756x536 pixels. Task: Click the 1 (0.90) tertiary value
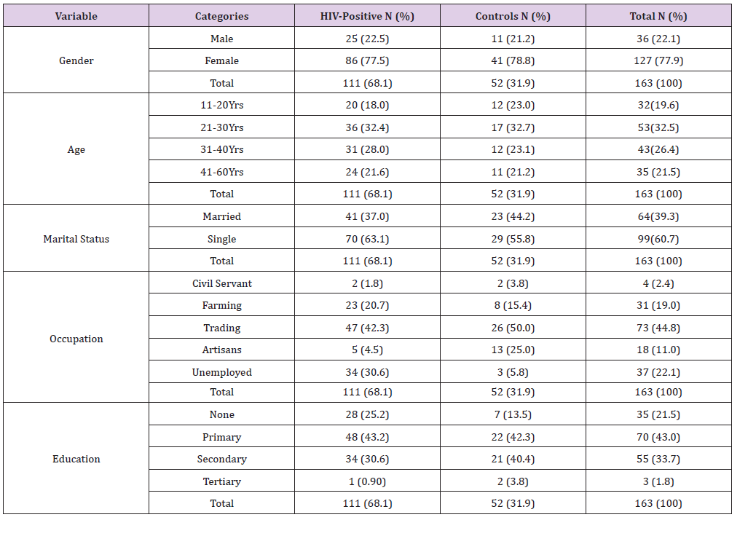point(367,481)
